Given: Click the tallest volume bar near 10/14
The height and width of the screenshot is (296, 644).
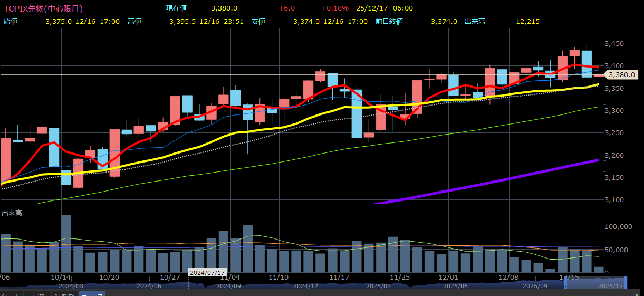Looking at the screenshot, I should (x=66, y=243).
